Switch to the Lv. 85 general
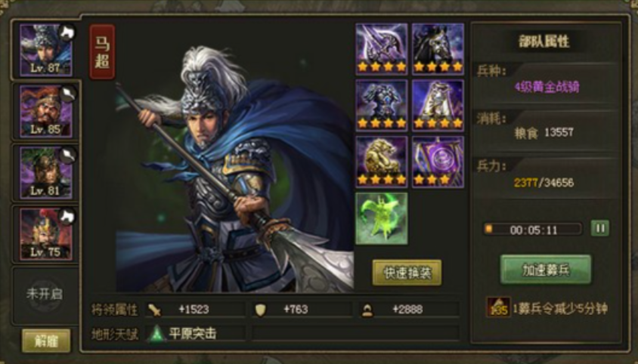 point(46,112)
